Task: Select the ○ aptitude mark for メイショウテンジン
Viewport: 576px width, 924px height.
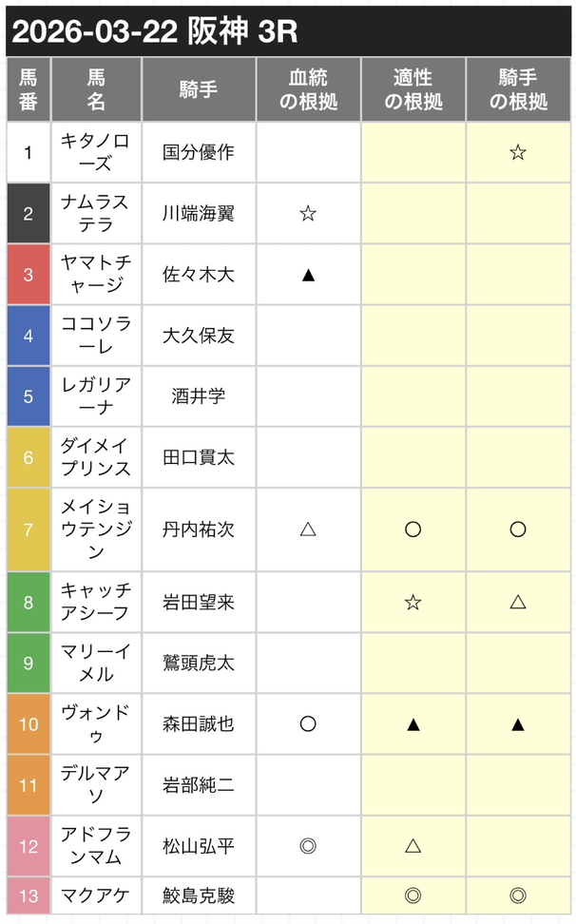Action: (x=413, y=529)
